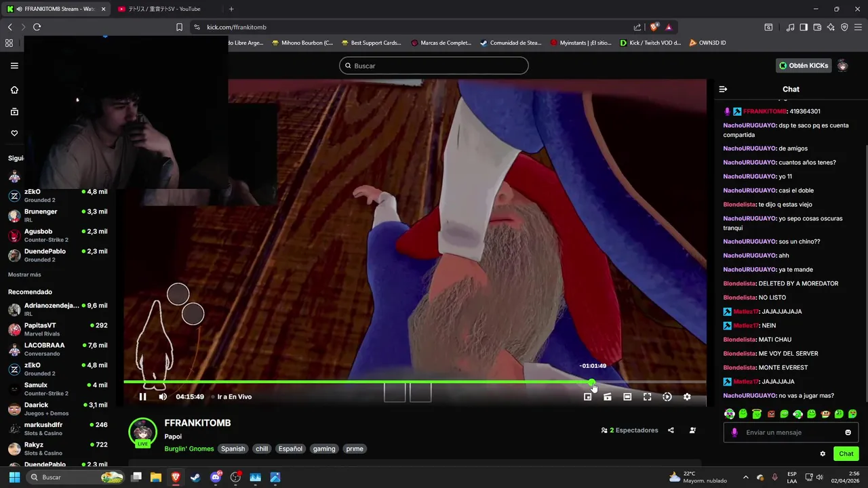Open Brave Leo AI sparkle icon
868x488 pixels.
[831, 27]
